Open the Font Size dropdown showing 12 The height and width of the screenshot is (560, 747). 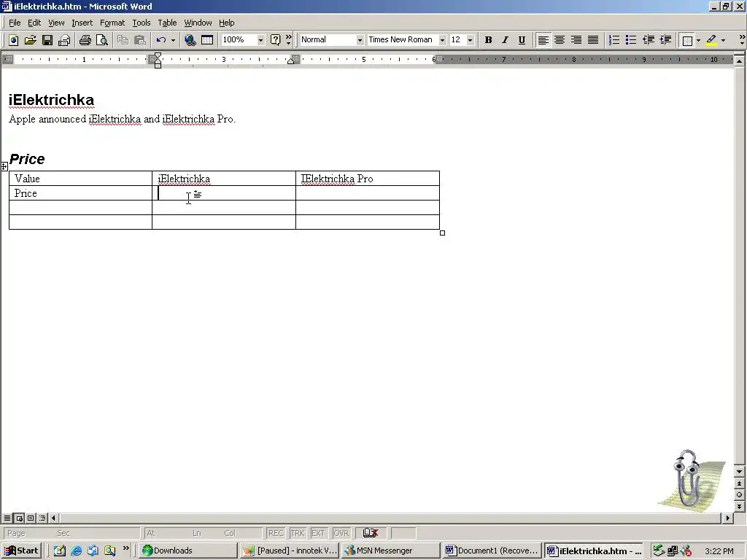(471, 40)
